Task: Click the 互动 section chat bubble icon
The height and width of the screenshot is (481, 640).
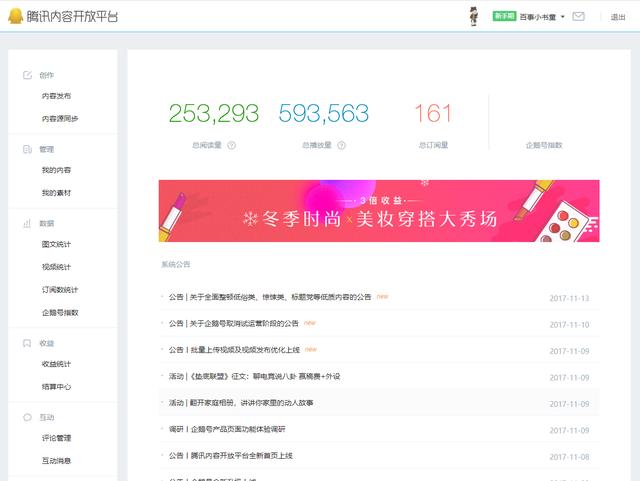Action: pyautogui.click(x=27, y=417)
